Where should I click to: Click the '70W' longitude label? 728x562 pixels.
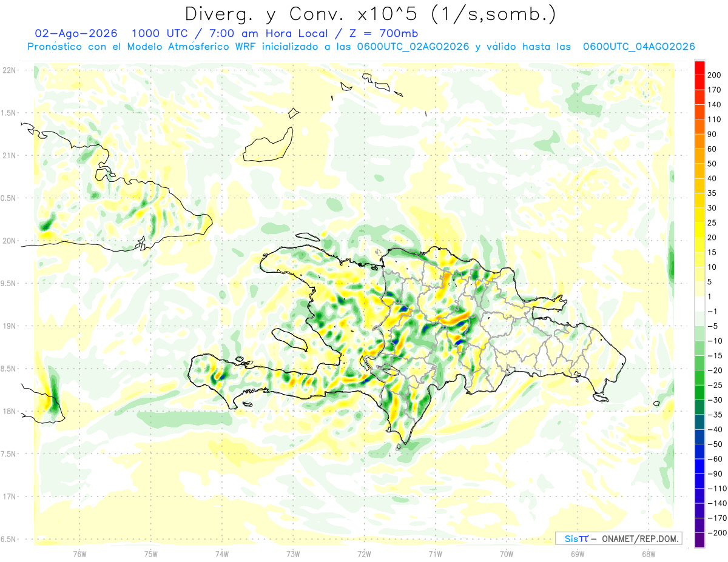[507, 554]
